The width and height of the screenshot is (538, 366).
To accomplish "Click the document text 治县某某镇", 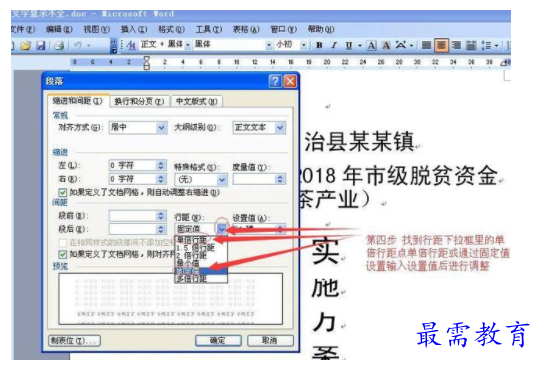I will [359, 141].
